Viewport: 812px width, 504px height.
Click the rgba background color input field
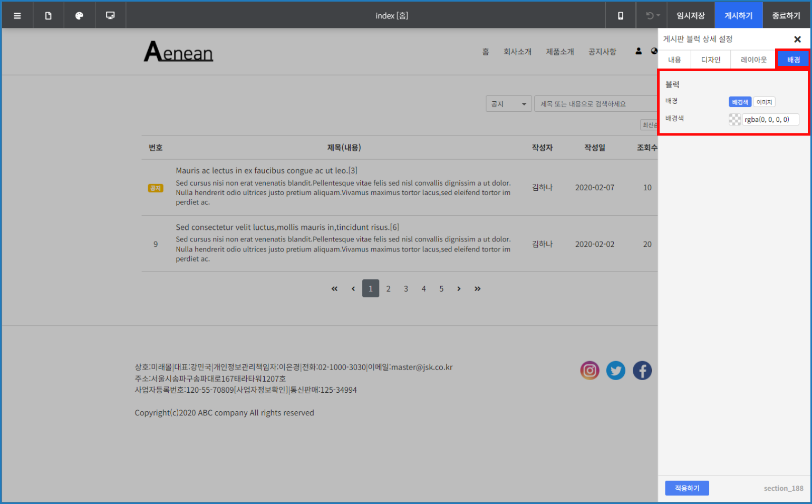coord(770,120)
